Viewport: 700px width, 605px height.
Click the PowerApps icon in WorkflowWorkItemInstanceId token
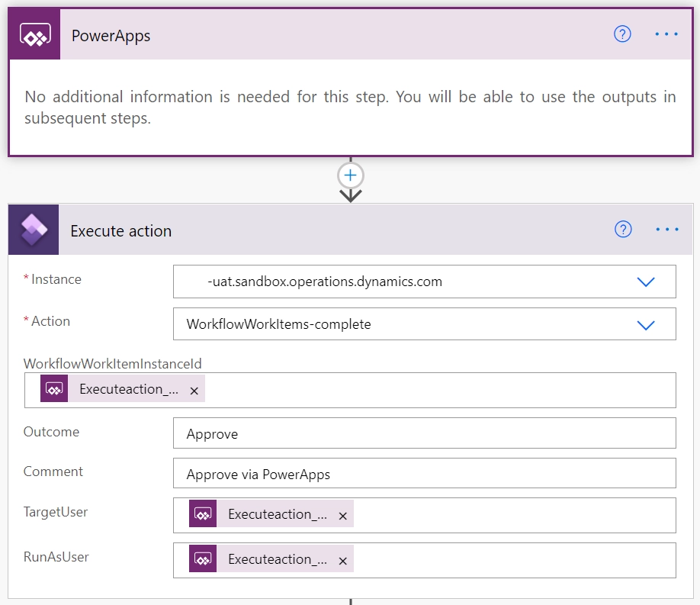54,388
